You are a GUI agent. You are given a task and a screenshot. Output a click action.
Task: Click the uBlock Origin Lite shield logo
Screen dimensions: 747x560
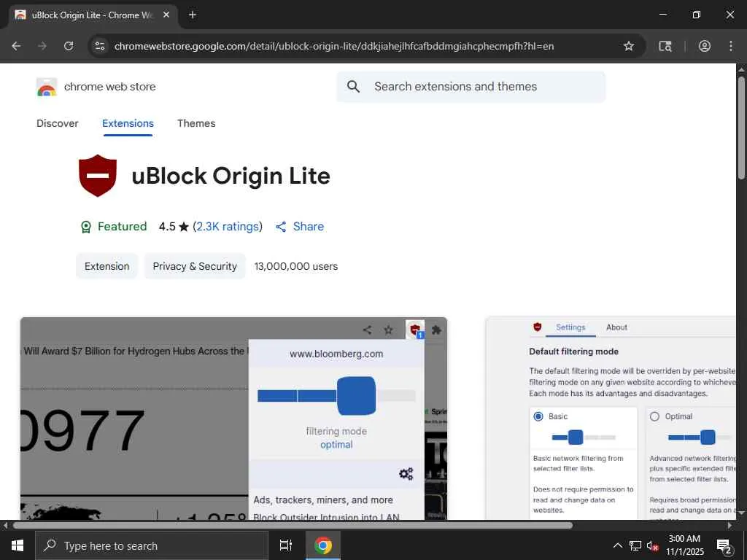click(x=98, y=176)
